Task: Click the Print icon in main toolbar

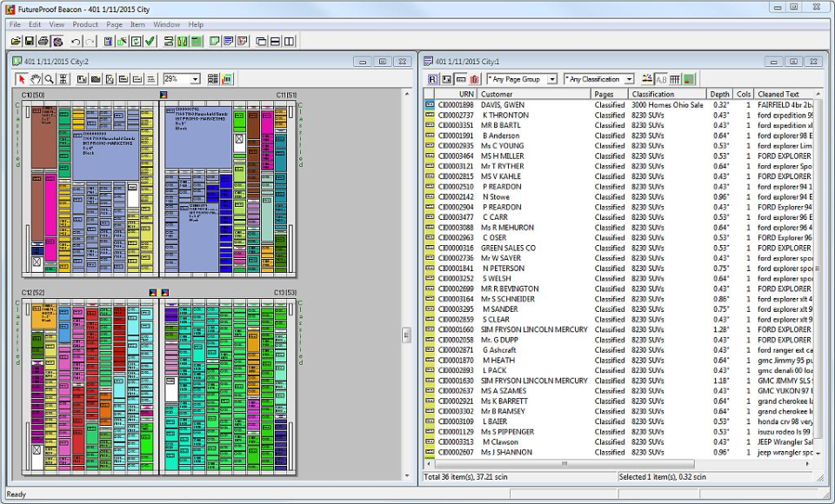Action: click(43, 41)
